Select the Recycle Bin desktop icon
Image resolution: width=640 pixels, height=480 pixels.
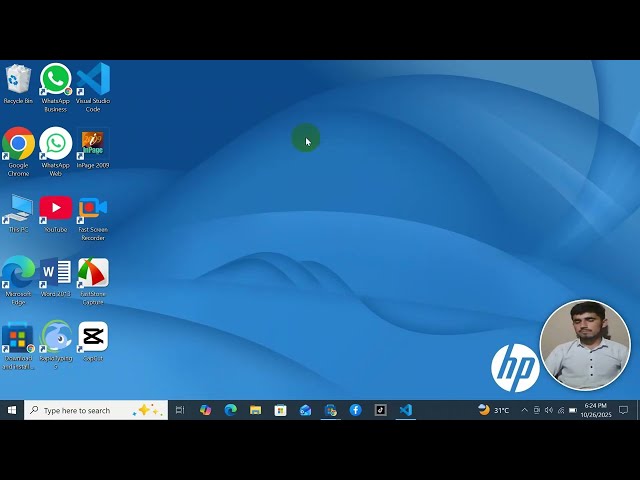coord(18,84)
